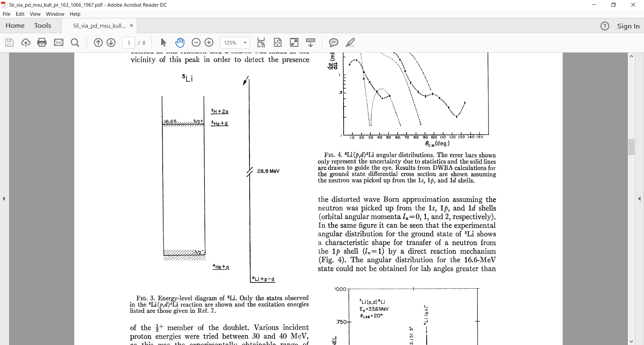Select the Highlight text pen
This screenshot has height=345, width=644.
[x=350, y=43]
